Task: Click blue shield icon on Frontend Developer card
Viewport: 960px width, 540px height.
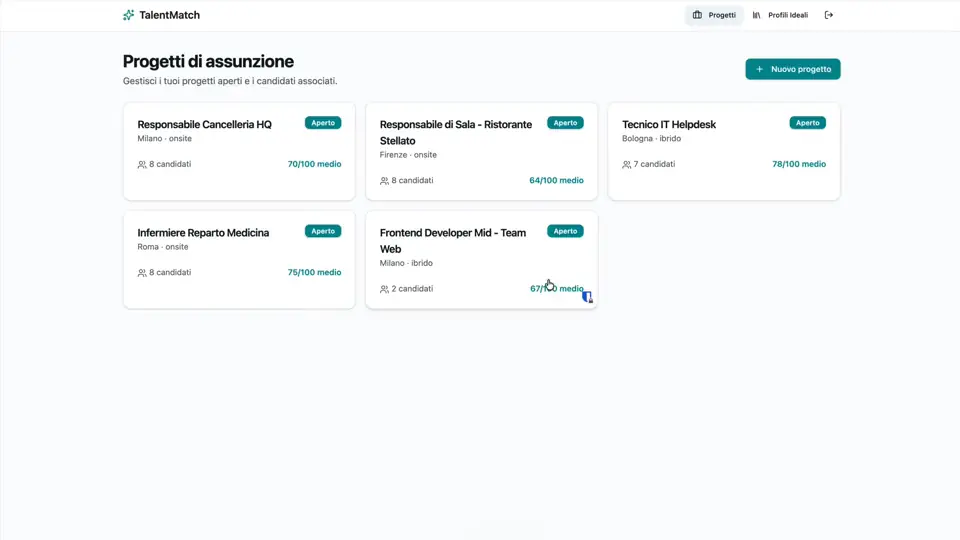Action: 587,297
